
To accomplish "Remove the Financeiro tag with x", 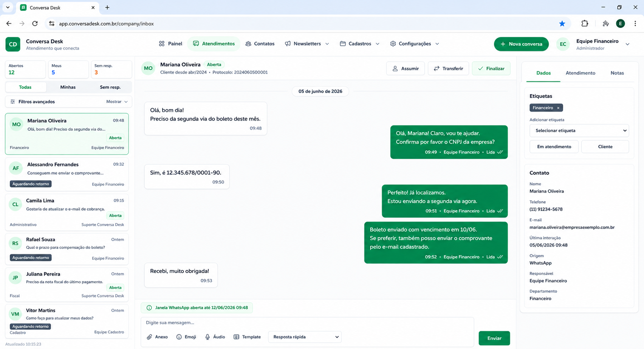I will pos(558,108).
